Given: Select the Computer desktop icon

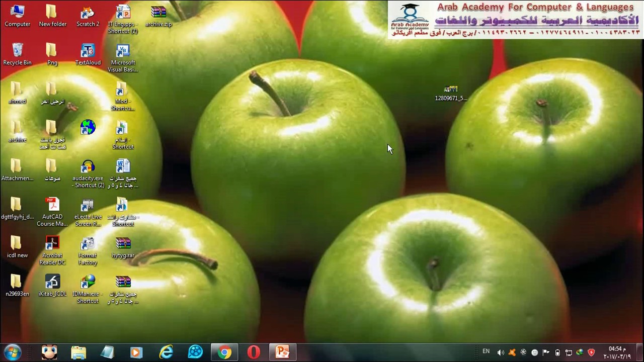Looking at the screenshot, I should [17, 15].
